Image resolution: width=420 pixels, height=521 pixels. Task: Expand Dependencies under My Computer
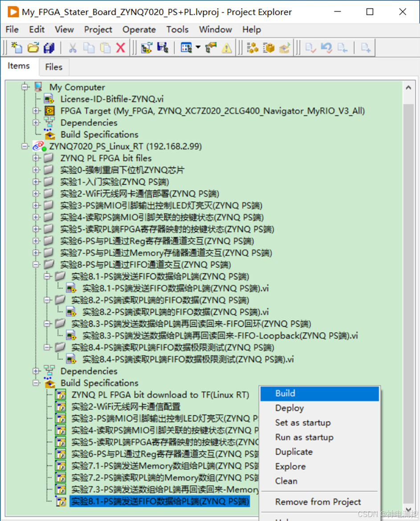pos(36,122)
